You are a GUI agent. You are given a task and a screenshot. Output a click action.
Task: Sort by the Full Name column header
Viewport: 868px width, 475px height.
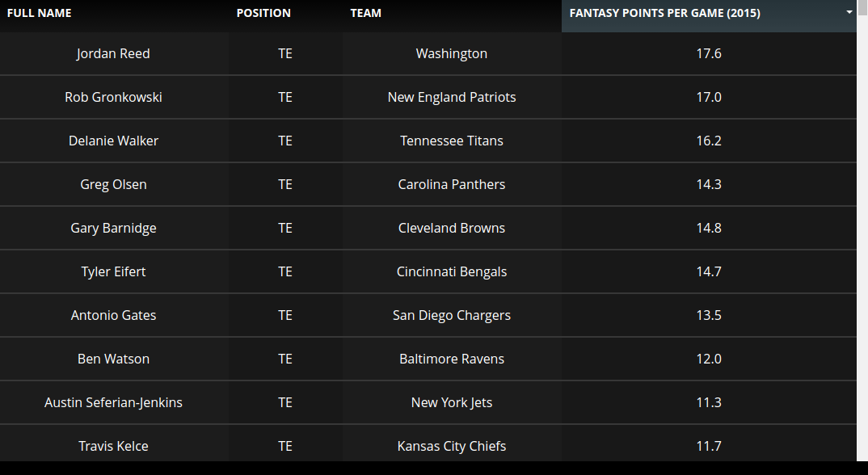[39, 13]
